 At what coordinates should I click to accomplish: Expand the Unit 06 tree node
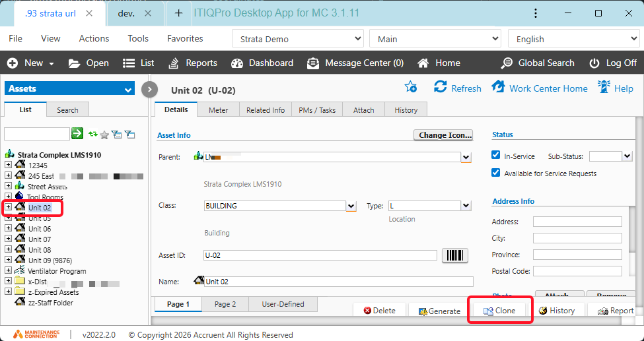point(8,228)
